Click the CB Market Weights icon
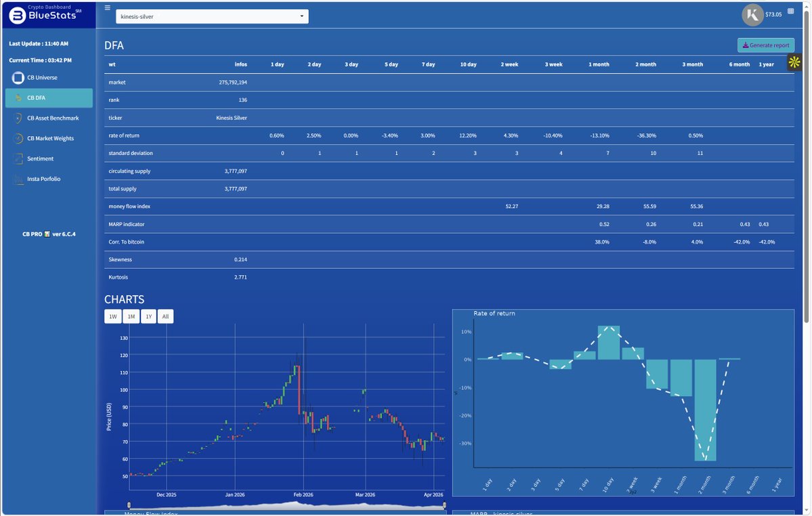 tap(18, 138)
